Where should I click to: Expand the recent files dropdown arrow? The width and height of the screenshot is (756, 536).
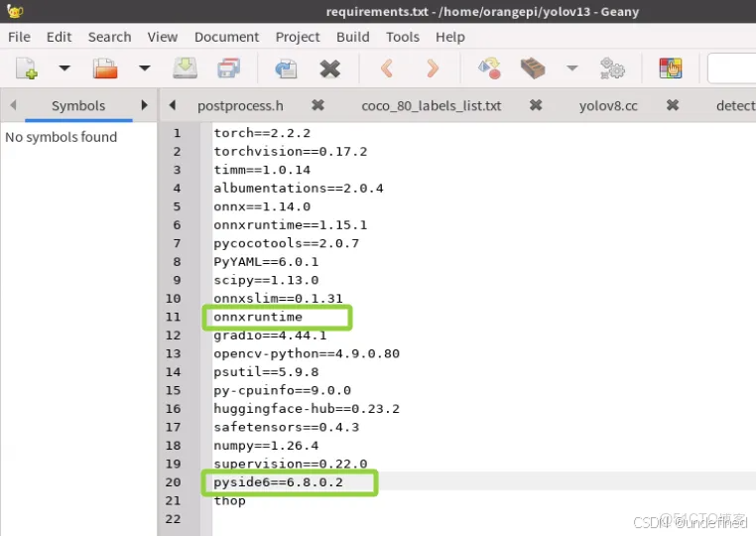pyautogui.click(x=144, y=68)
